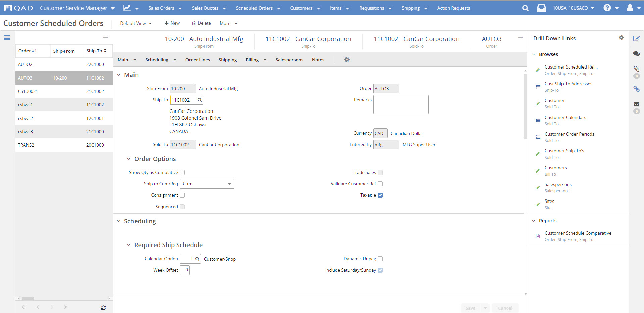Open the Sales Quotes menu
This screenshot has width=644, height=313.
(209, 8)
